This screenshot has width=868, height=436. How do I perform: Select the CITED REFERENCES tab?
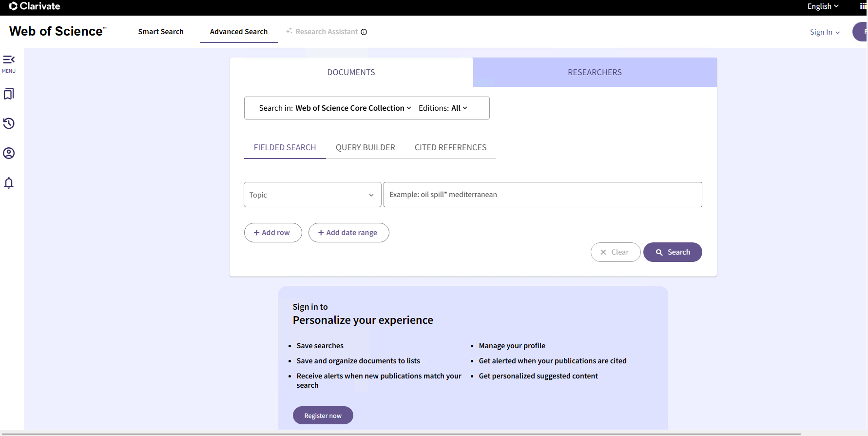click(x=450, y=147)
